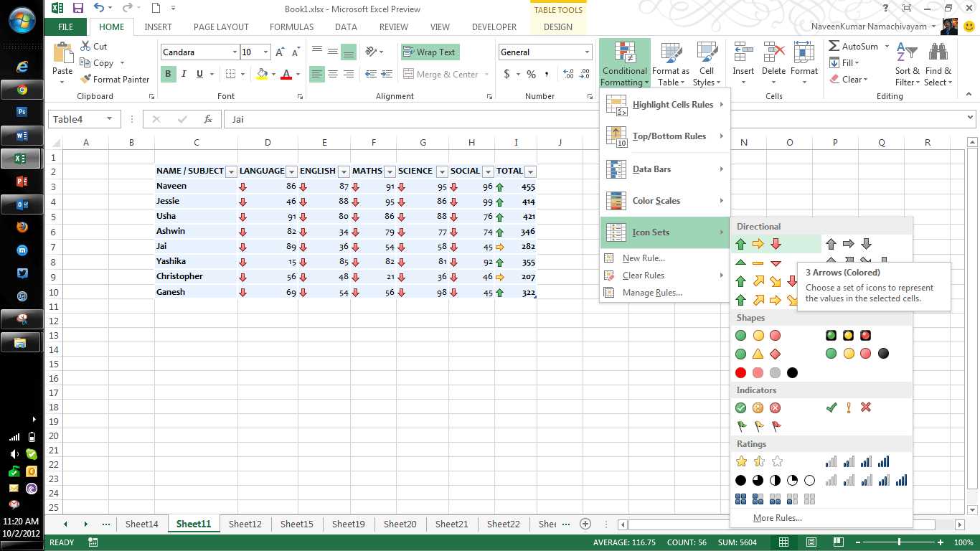Screen dimensions: 980x551
Task: Open the Color Scales submenu
Action: click(x=664, y=201)
